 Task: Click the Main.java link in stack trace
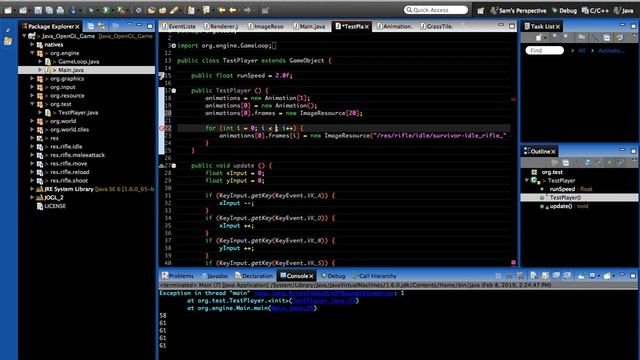coord(292,308)
